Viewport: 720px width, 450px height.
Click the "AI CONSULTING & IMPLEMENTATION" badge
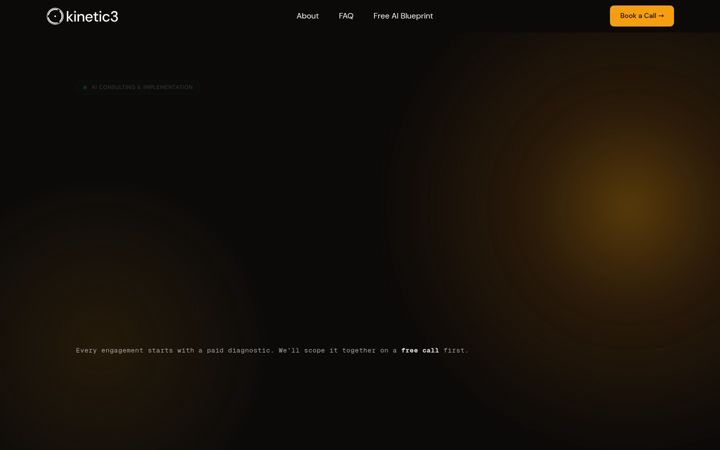(x=138, y=87)
